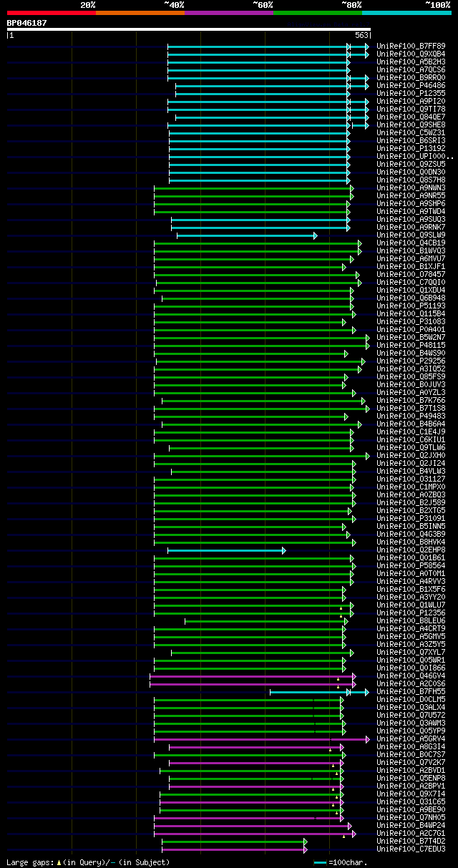Viewport: 458px width, 868px height.
Task: Click the short cyan alignment bar for Q2EHP8
Action: coord(226,550)
